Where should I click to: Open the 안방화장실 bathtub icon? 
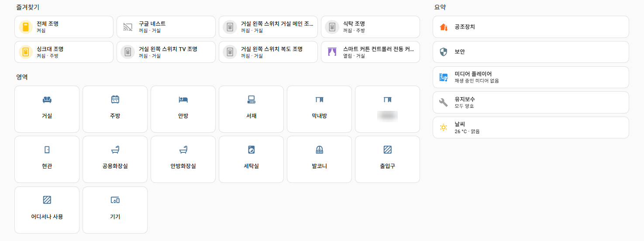[x=183, y=150]
